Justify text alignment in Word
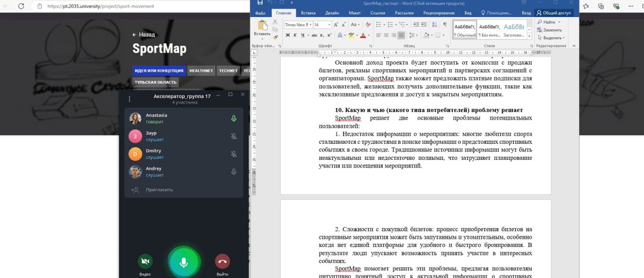 [401, 35]
